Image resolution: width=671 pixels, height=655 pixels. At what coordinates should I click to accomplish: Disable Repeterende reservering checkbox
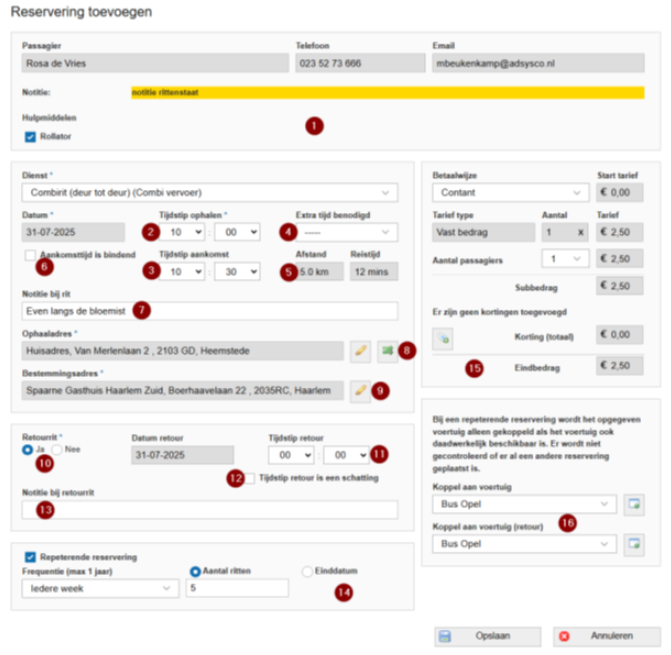tap(30, 557)
